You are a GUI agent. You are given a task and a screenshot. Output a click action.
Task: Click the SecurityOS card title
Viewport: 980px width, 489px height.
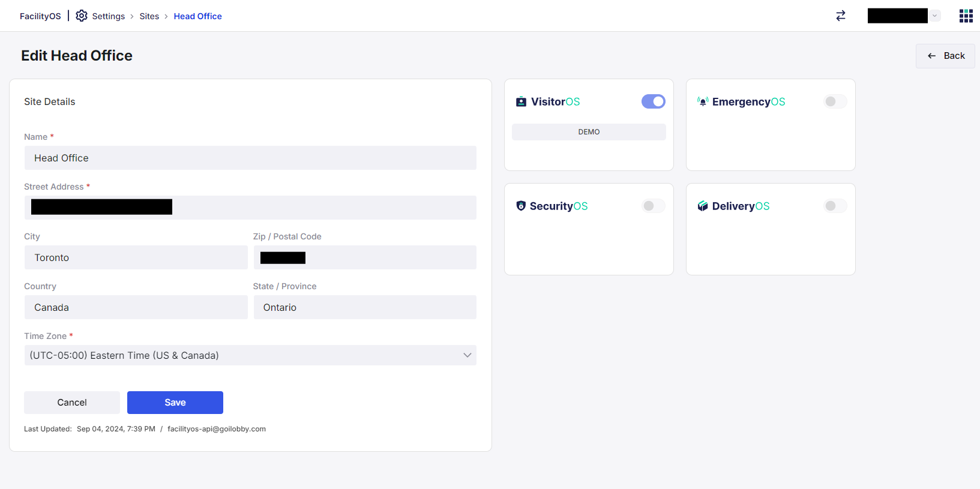click(559, 206)
